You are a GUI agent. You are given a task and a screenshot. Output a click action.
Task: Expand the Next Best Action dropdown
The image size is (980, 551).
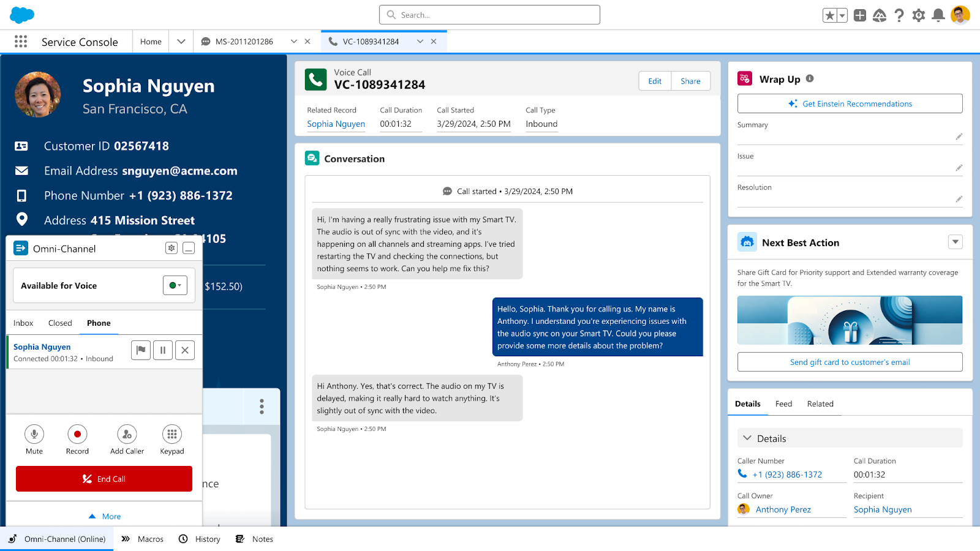point(955,242)
